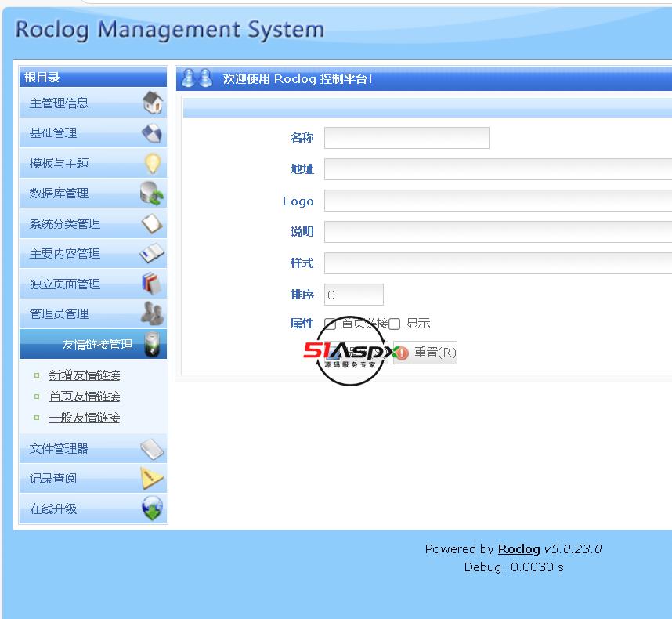This screenshot has width=672, height=619.
Task: Click the light bulb icon for 模板与主题
Action: 153,163
